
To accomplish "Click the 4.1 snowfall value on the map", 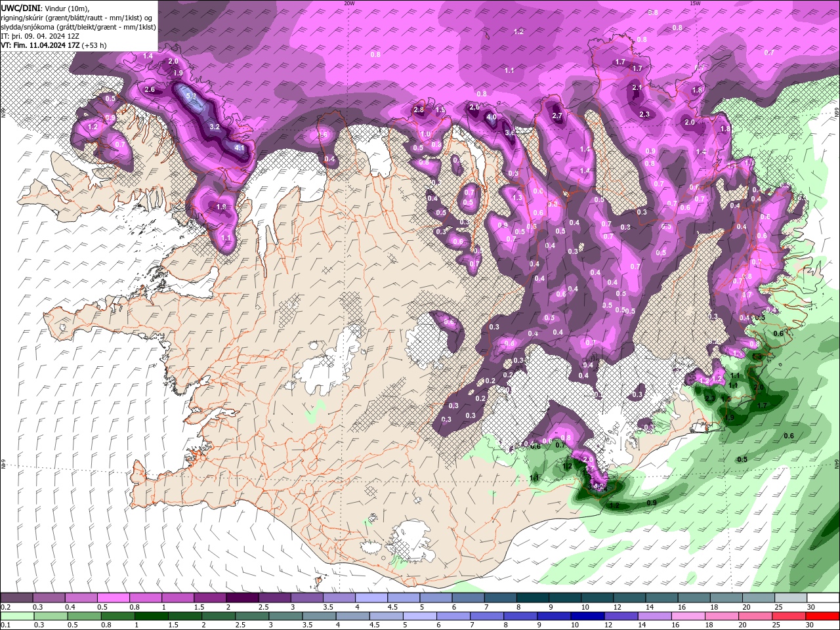I will [x=240, y=148].
